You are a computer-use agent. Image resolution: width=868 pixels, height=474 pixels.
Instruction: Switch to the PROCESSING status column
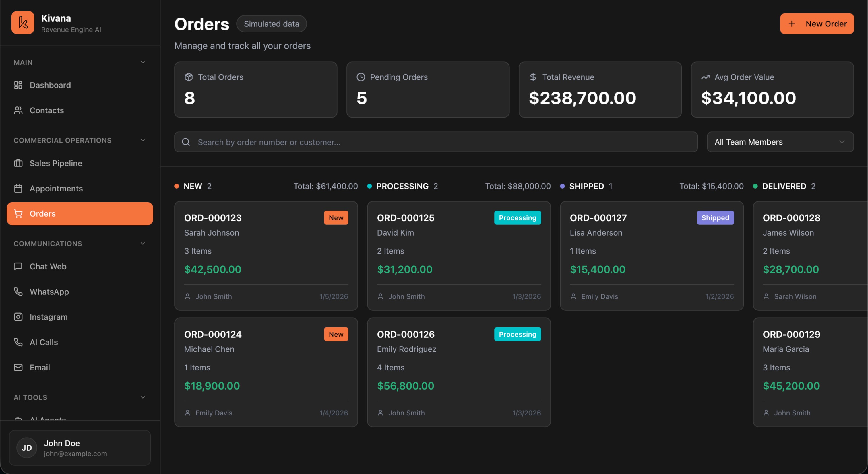pos(402,186)
